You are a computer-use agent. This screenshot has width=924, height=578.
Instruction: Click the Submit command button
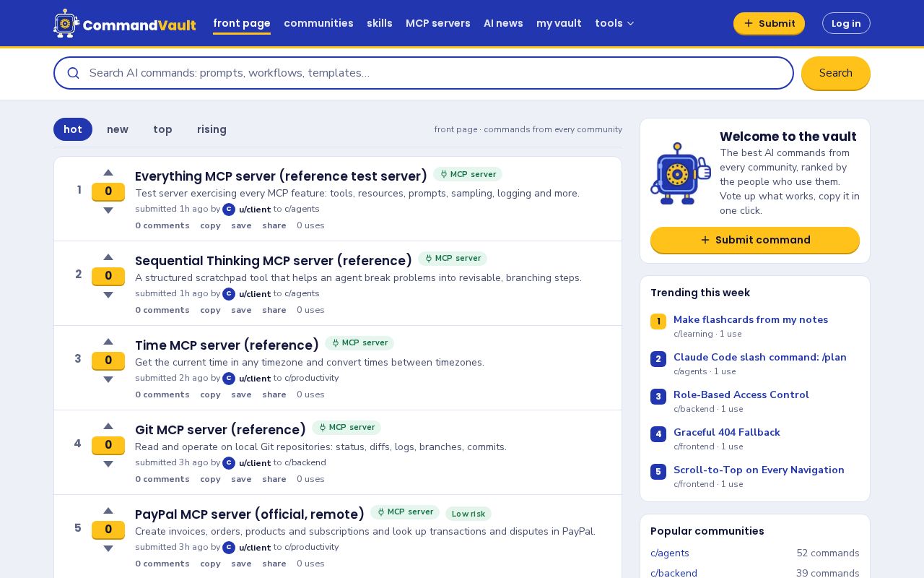click(755, 240)
